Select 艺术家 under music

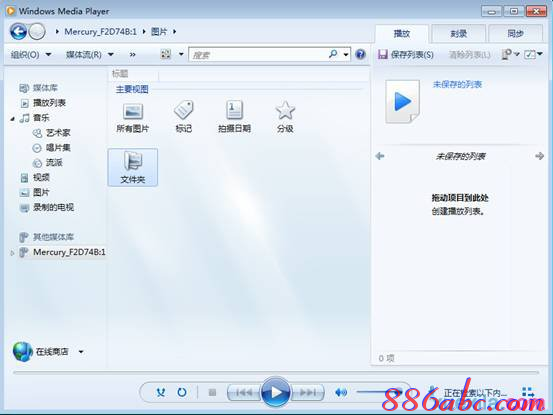click(58, 133)
